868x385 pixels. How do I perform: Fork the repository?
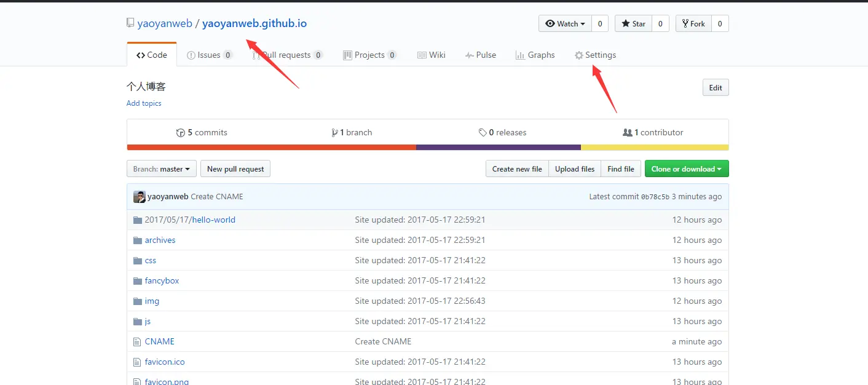[693, 23]
